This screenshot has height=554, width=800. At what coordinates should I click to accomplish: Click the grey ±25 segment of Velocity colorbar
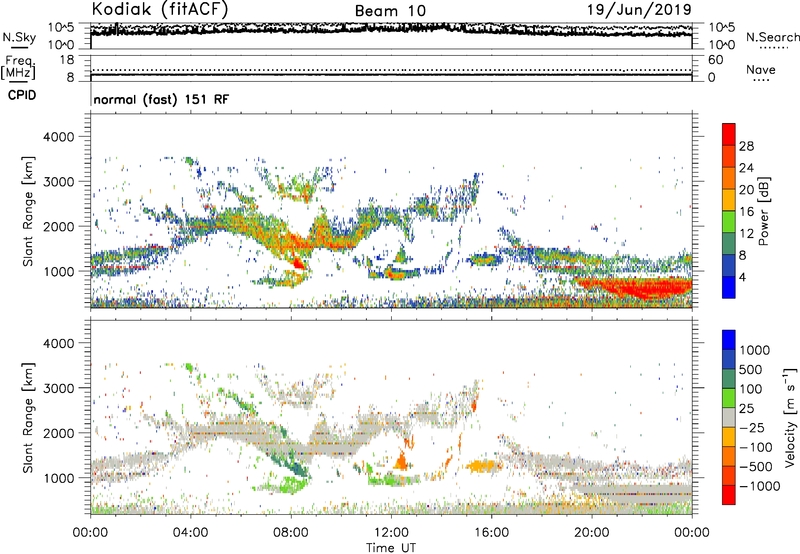coord(729,417)
